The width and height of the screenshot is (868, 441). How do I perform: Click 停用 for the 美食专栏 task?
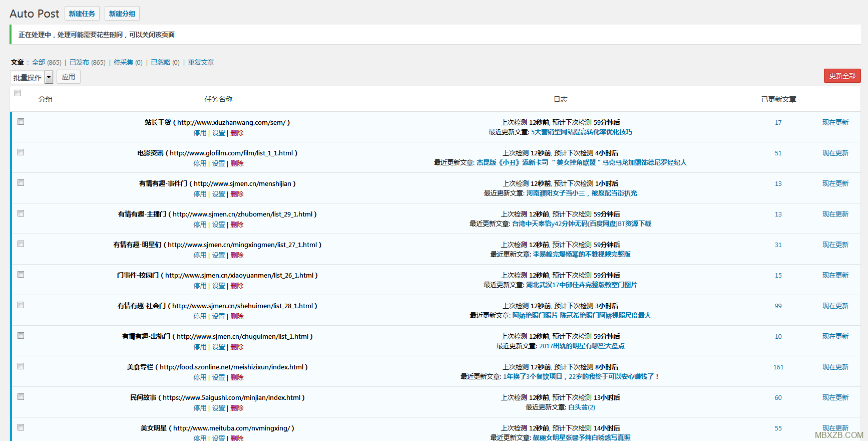(200, 378)
